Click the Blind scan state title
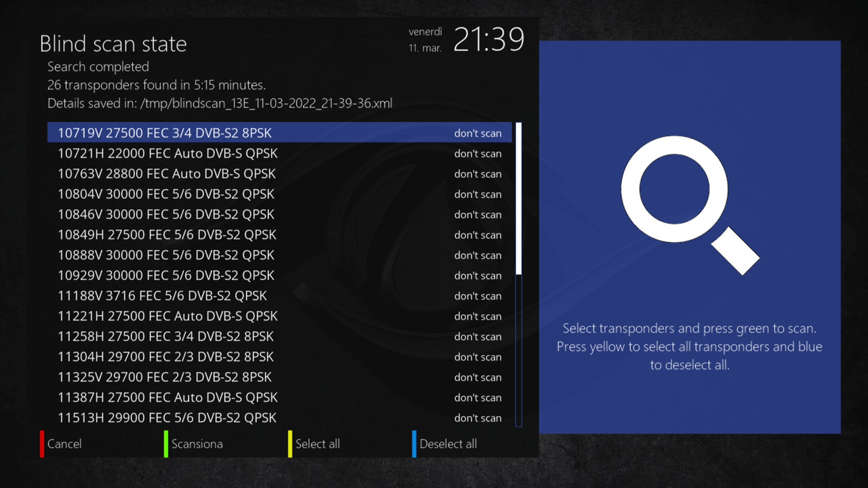This screenshot has width=868, height=488. 113,43
